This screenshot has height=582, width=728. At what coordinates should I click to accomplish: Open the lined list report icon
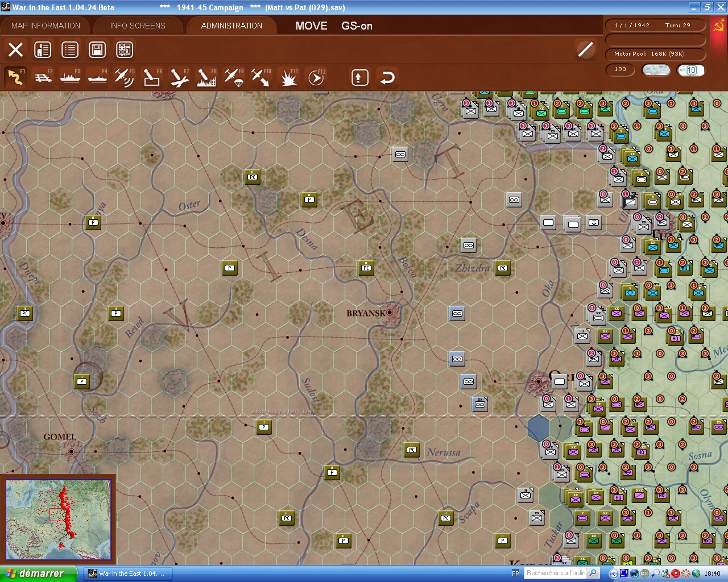click(70, 49)
